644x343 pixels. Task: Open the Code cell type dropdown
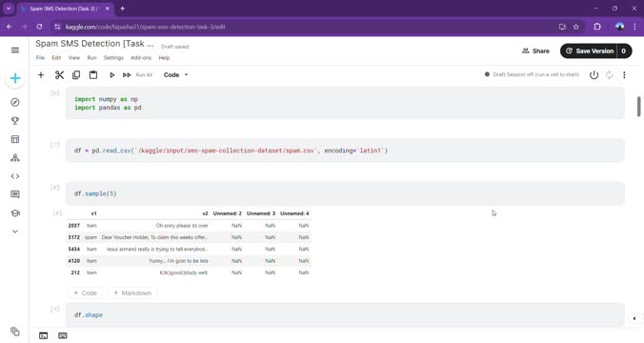[176, 74]
